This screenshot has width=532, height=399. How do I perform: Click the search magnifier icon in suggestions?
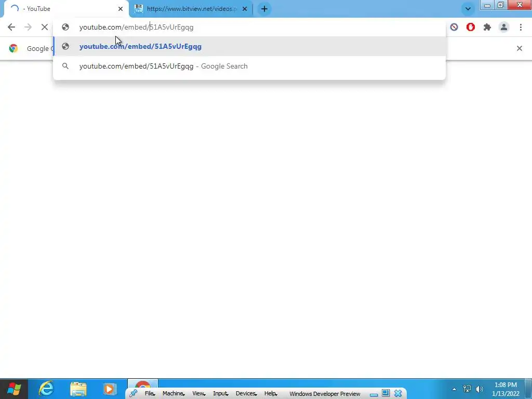coord(65,66)
